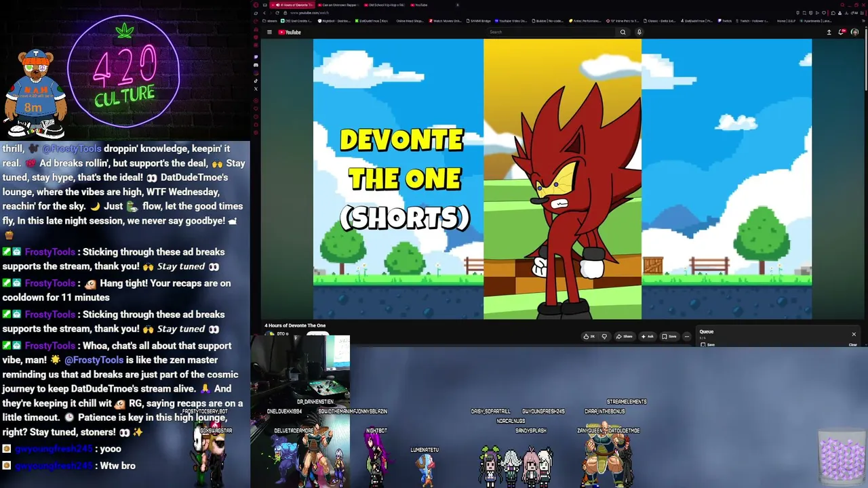Open more actions ellipsis under video
The width and height of the screenshot is (868, 488).
pyautogui.click(x=686, y=336)
